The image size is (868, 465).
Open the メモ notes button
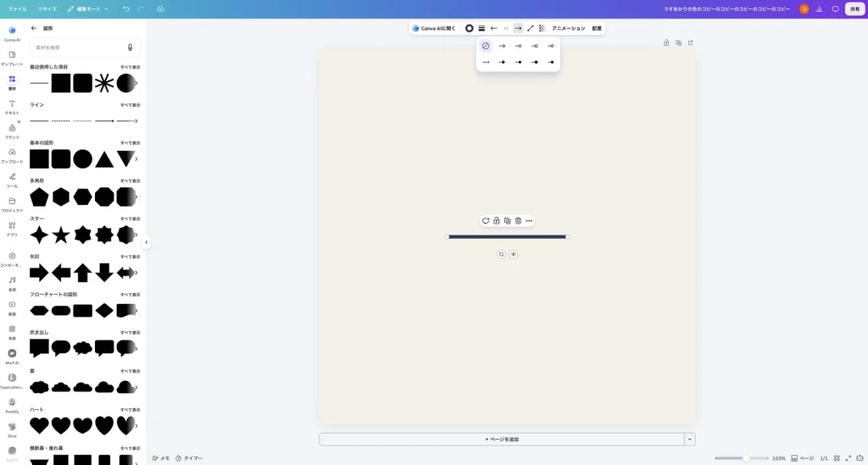coord(161,458)
